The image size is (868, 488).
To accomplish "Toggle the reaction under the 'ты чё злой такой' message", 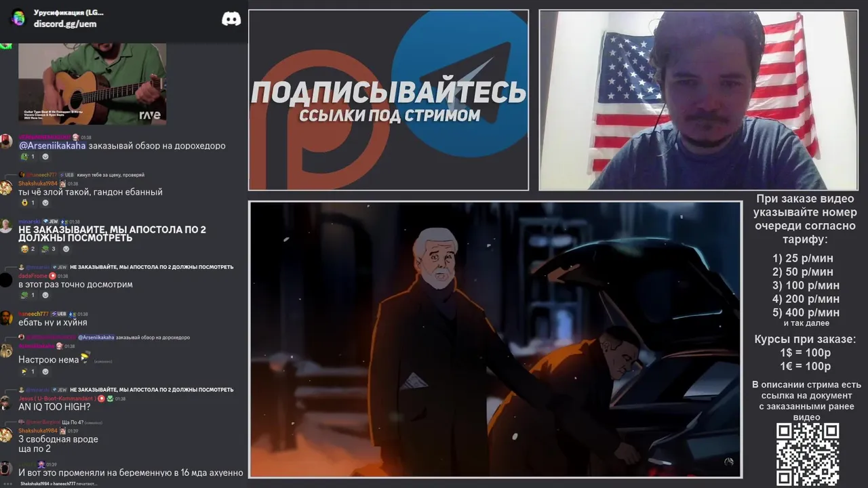I will click(28, 203).
